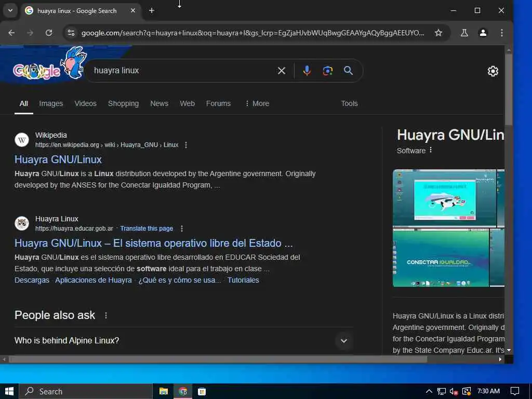
Task: Click the muted volume tray icon
Action: (x=454, y=391)
